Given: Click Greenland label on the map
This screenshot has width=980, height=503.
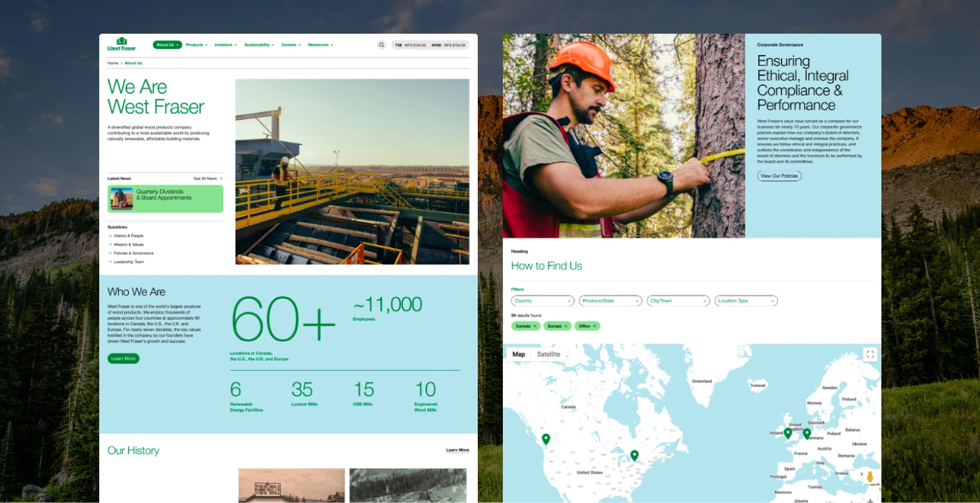Looking at the screenshot, I should (702, 381).
